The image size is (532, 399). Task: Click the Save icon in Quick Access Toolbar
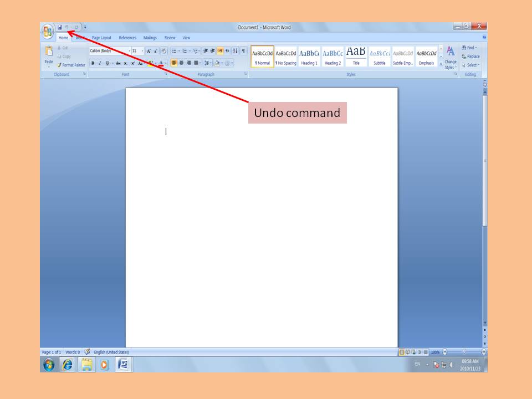coord(60,27)
